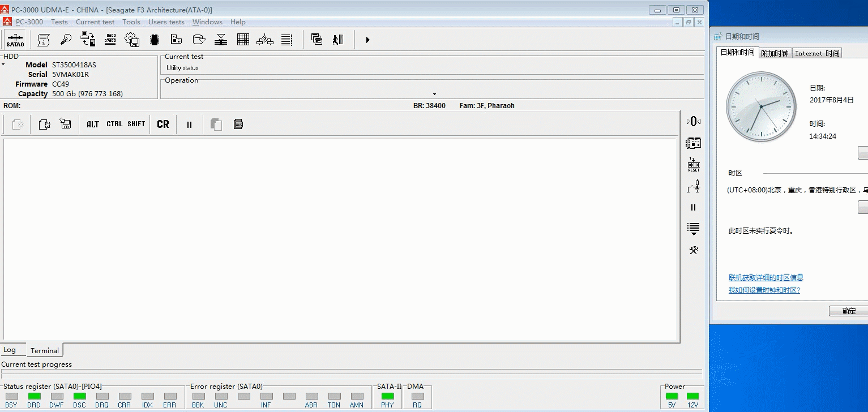Click the PHY SATA-II indicator

(x=387, y=396)
